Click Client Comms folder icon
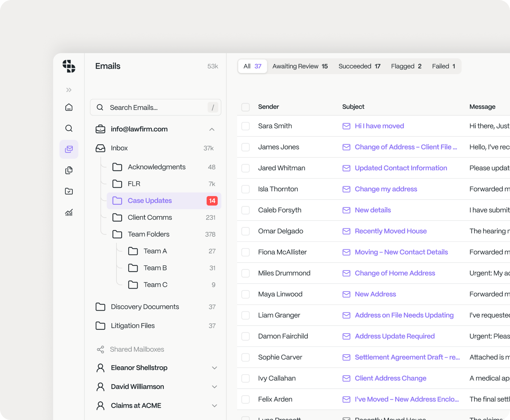The width and height of the screenshot is (510, 420). coord(117,217)
